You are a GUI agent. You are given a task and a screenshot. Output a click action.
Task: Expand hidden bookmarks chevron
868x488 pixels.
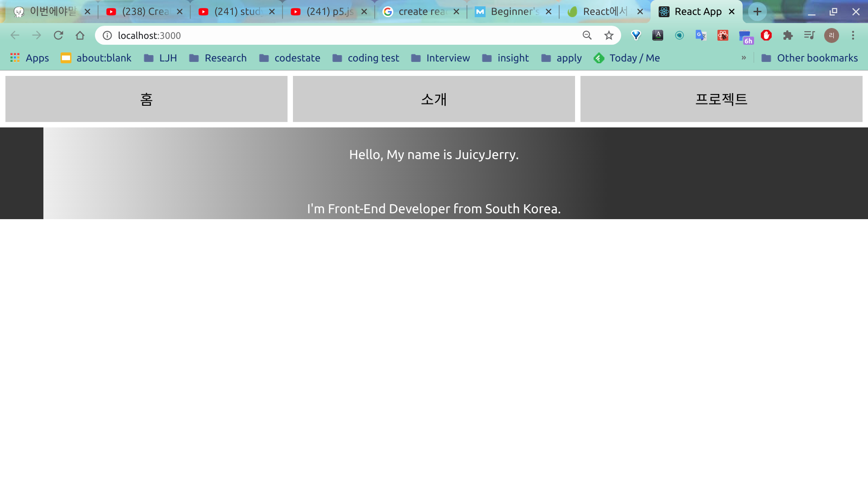click(x=744, y=58)
